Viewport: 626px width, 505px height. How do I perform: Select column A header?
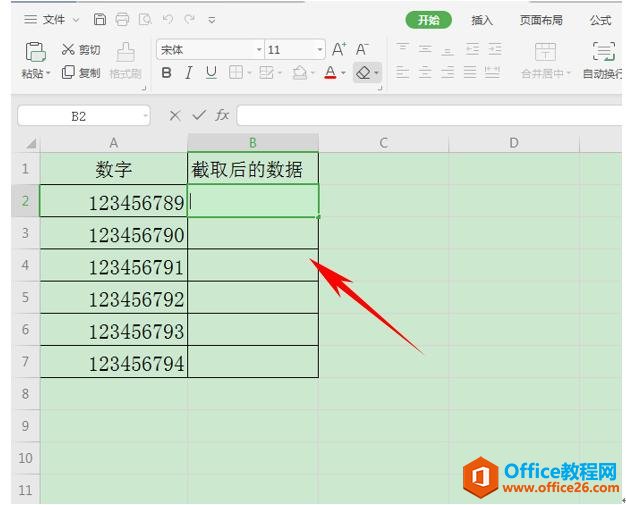[113, 143]
